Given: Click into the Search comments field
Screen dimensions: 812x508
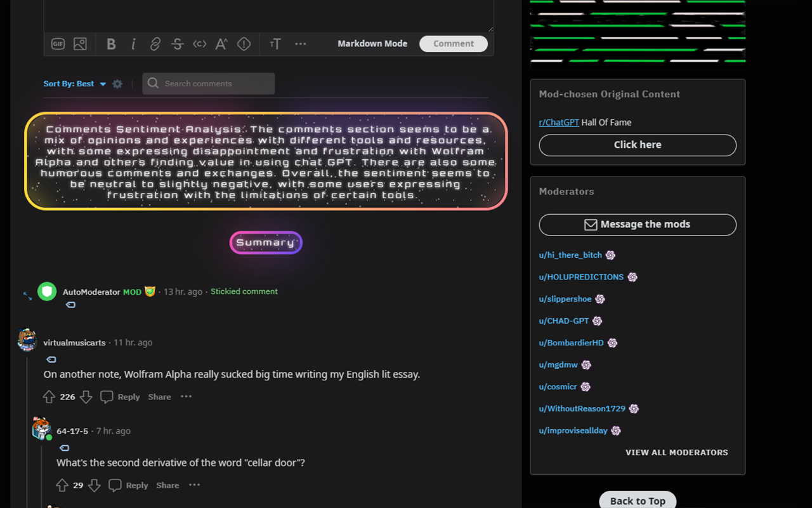Looking at the screenshot, I should [208, 83].
